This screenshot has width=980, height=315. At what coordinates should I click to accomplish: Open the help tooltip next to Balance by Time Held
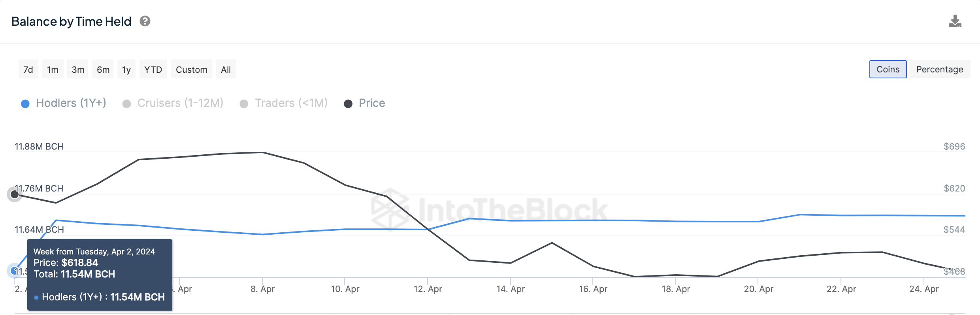point(145,21)
